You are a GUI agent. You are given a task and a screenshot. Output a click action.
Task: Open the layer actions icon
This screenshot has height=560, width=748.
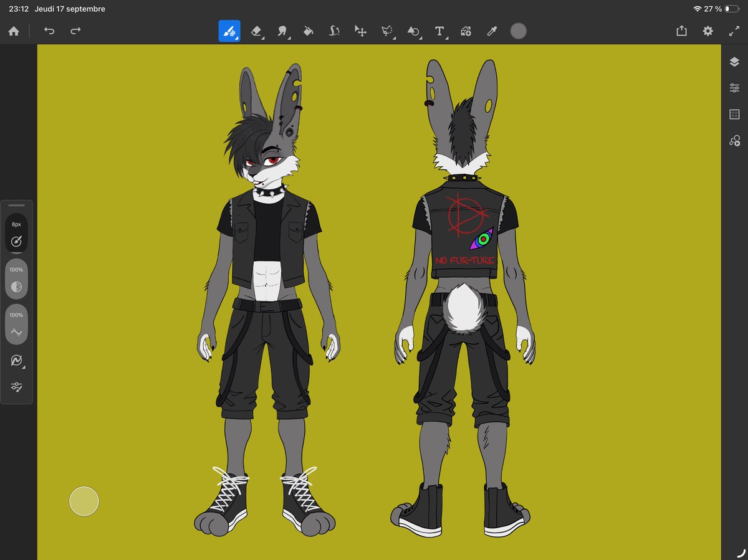734,141
